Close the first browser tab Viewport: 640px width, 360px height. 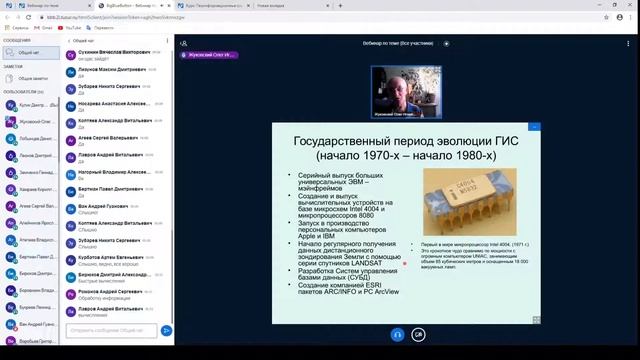click(90, 6)
